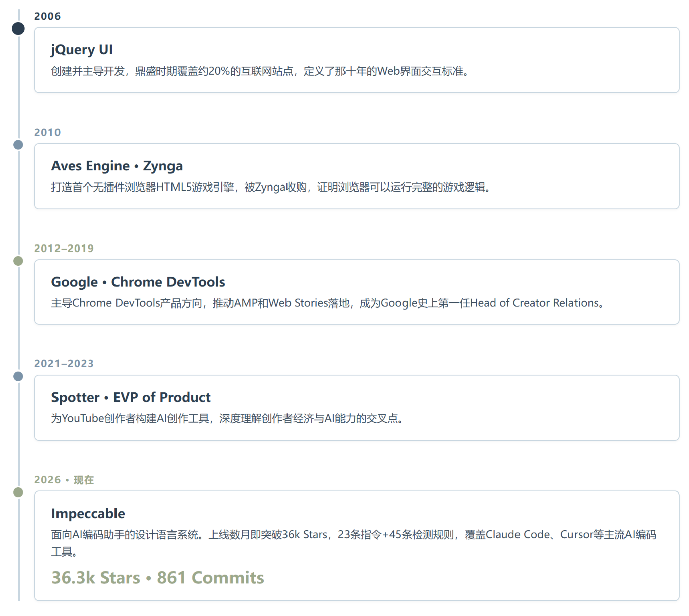Click the 2012–2019 year label
Screen dimensions: 689x616
point(64,248)
